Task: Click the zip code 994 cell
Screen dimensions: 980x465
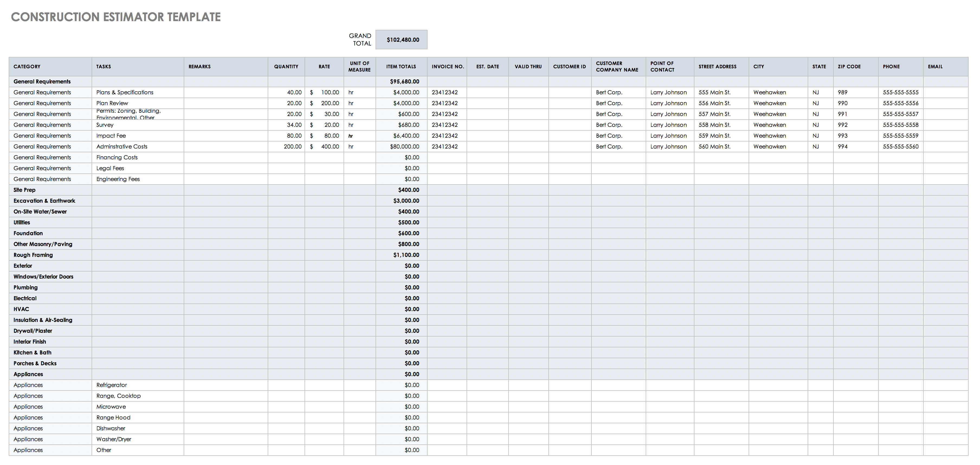Action: [843, 147]
